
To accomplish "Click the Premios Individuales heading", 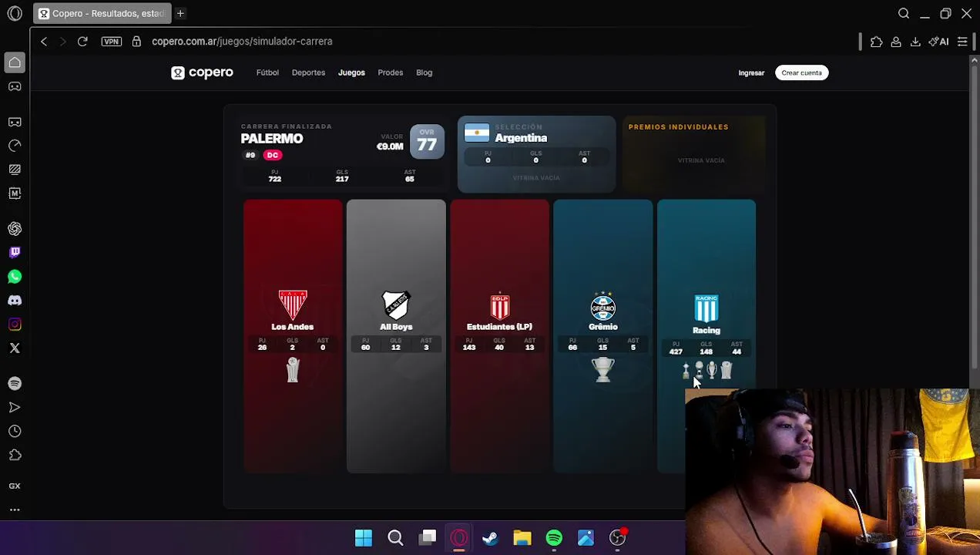I will pos(678,127).
